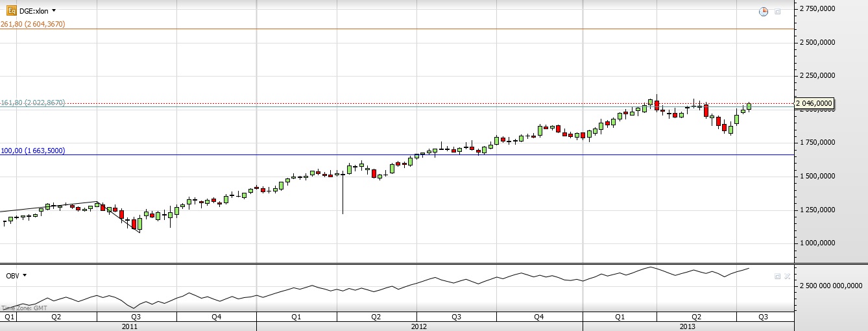The image size is (868, 331).
Task: Click the current price tag 2 046,0000
Action: coord(815,103)
